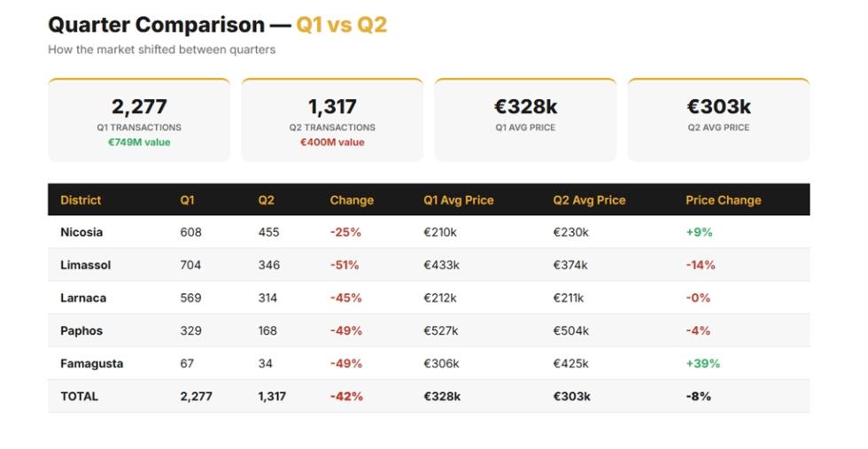Viewport: 868px width, 449px height.
Task: Select the Limassol row label
Action: [x=85, y=265]
